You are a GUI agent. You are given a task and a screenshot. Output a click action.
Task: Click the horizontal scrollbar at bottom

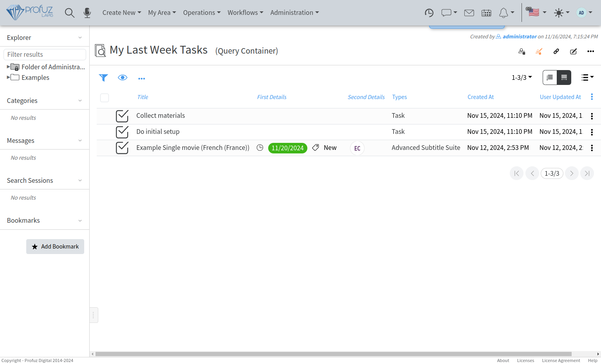333,354
